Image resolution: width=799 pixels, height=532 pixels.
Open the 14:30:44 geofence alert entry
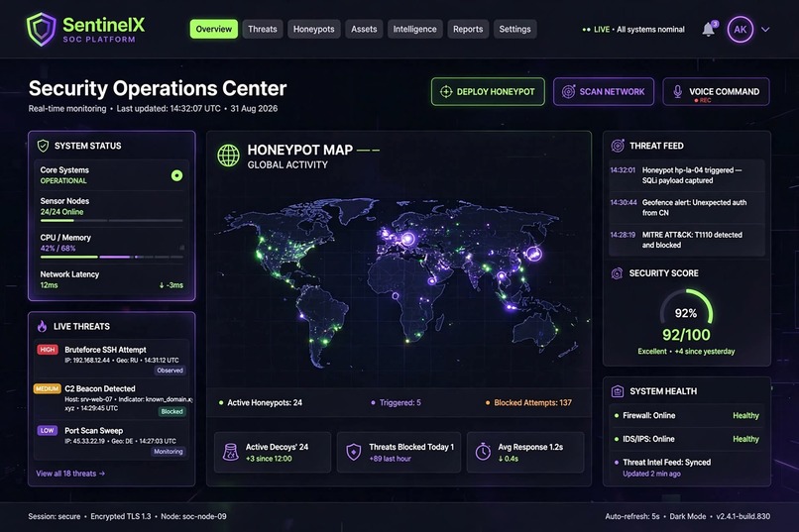click(687, 207)
